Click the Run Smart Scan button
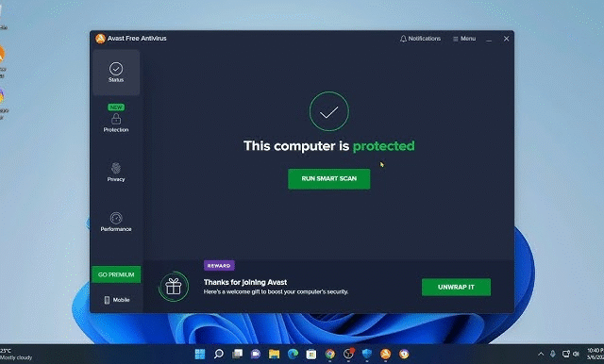Image resolution: width=604 pixels, height=364 pixels. (329, 179)
